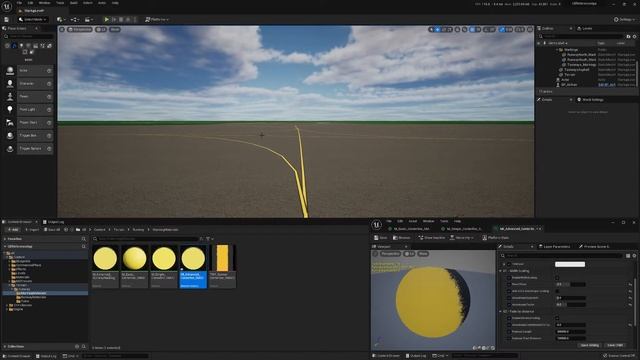
Task: Expand the Collections section in Content Browser
Action: [5, 347]
